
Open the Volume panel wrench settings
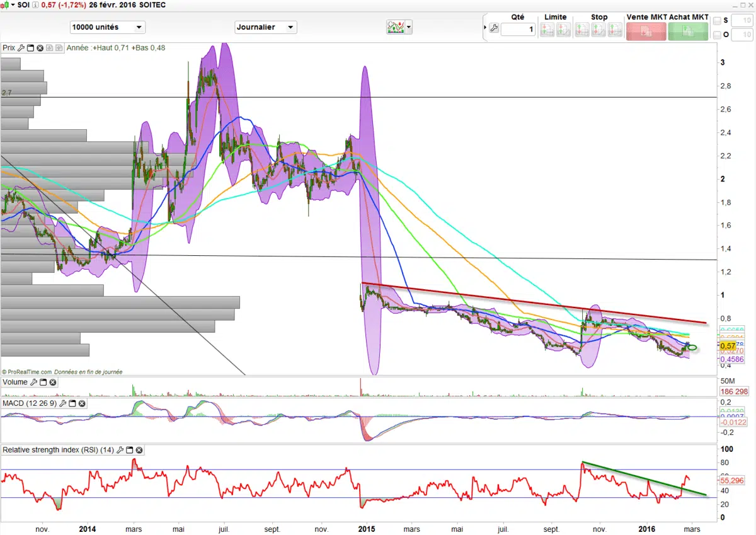click(33, 382)
